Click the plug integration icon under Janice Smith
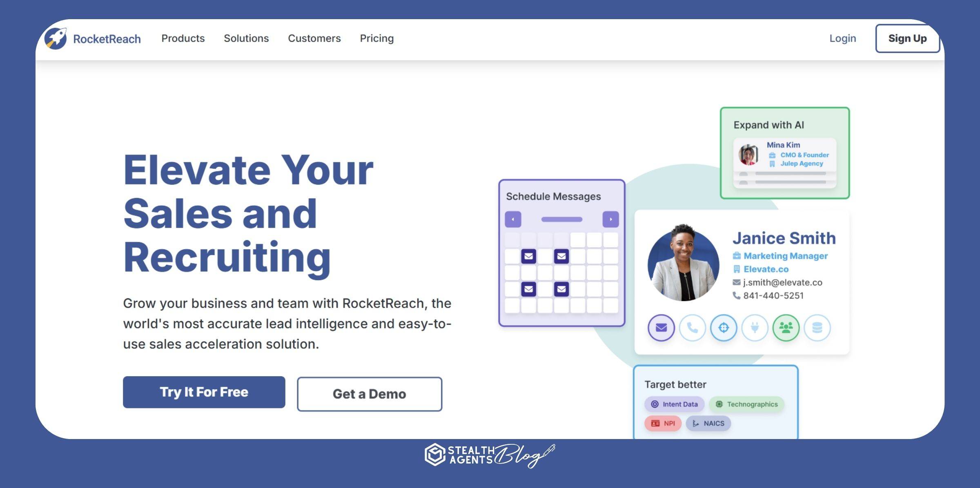This screenshot has width=980, height=488. click(755, 328)
